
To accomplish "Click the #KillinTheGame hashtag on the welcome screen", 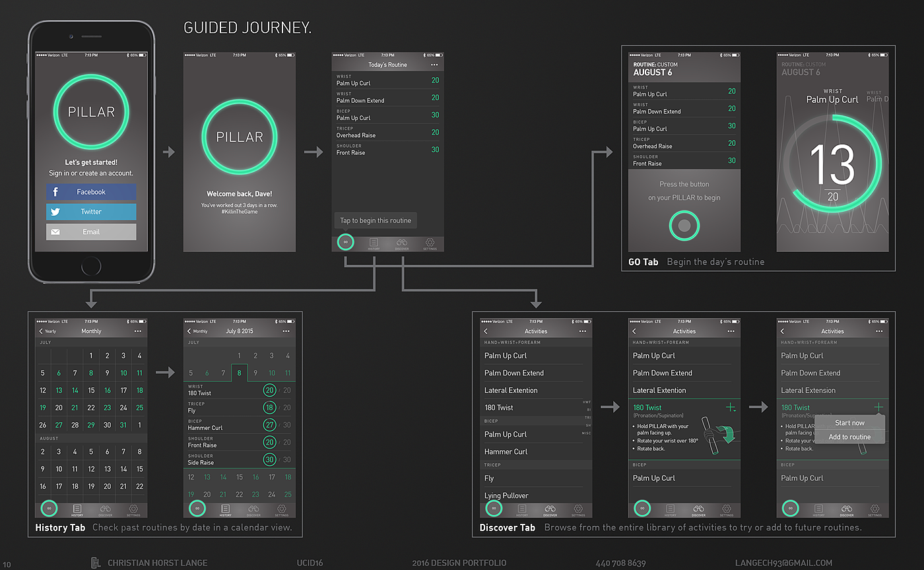I will pos(240,212).
